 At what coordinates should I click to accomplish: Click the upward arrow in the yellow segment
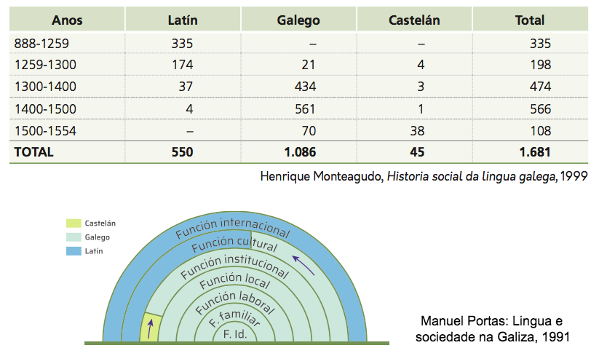click(149, 329)
